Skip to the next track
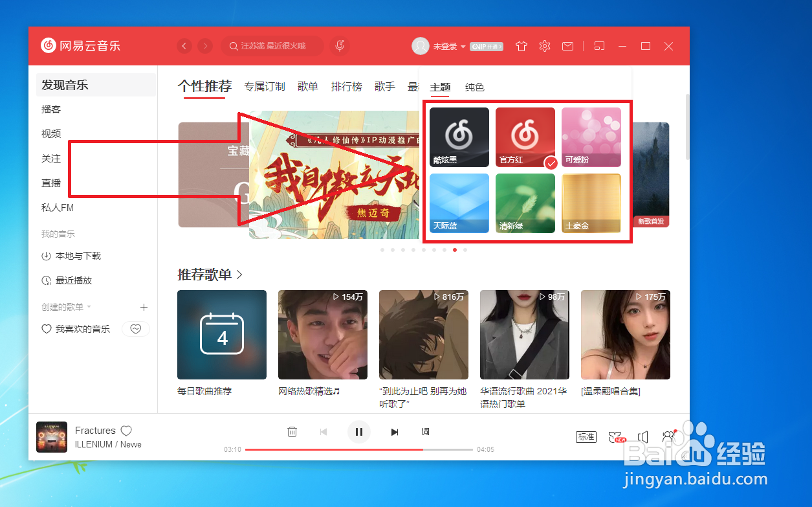The width and height of the screenshot is (812, 507). tap(395, 432)
